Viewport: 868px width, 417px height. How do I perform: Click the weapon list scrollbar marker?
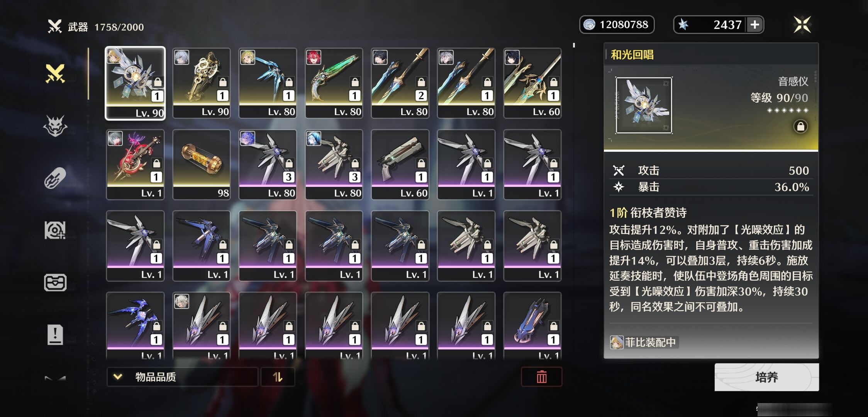point(574,45)
